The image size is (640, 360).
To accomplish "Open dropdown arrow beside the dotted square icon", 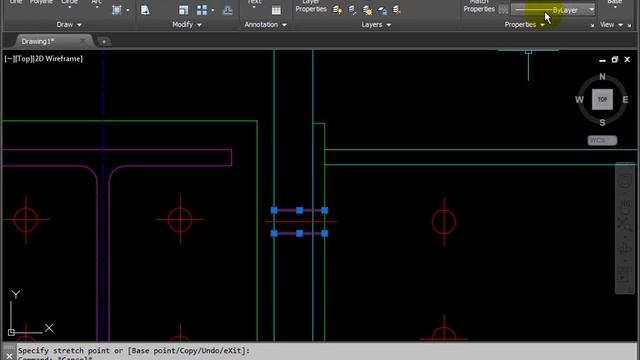I will tap(128, 10).
